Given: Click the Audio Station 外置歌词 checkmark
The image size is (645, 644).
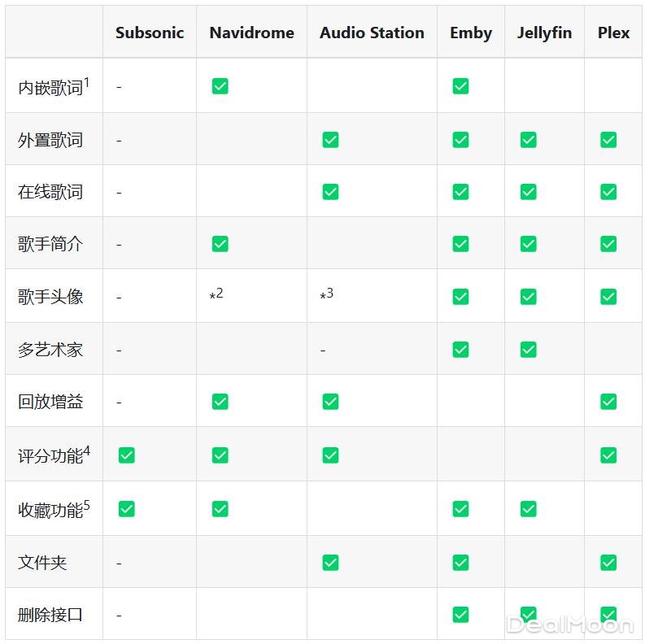Looking at the screenshot, I should point(330,140).
